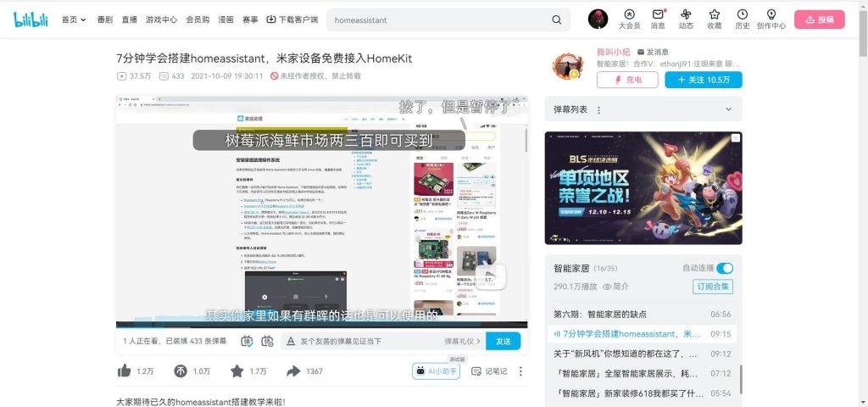
Task: Click the 充电 button
Action: click(627, 80)
